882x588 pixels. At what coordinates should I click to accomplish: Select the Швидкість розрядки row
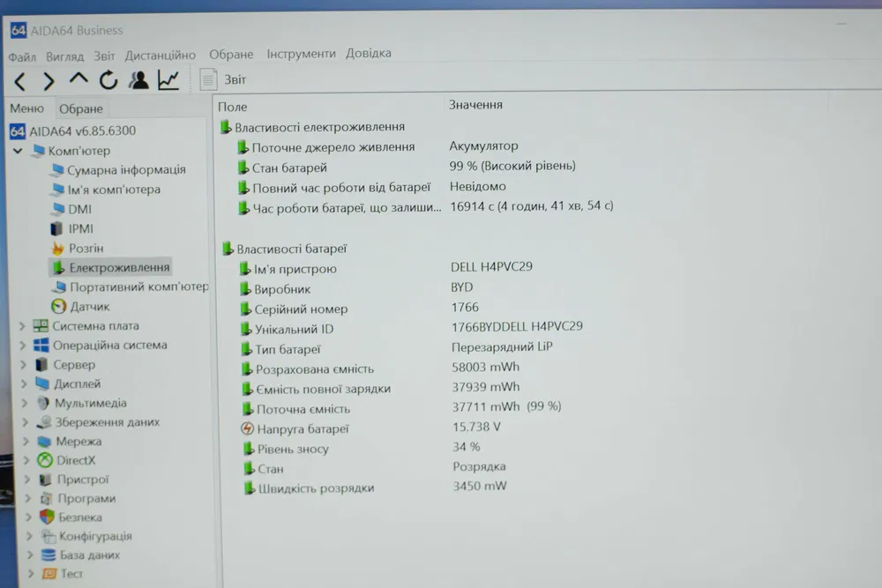click(375, 488)
